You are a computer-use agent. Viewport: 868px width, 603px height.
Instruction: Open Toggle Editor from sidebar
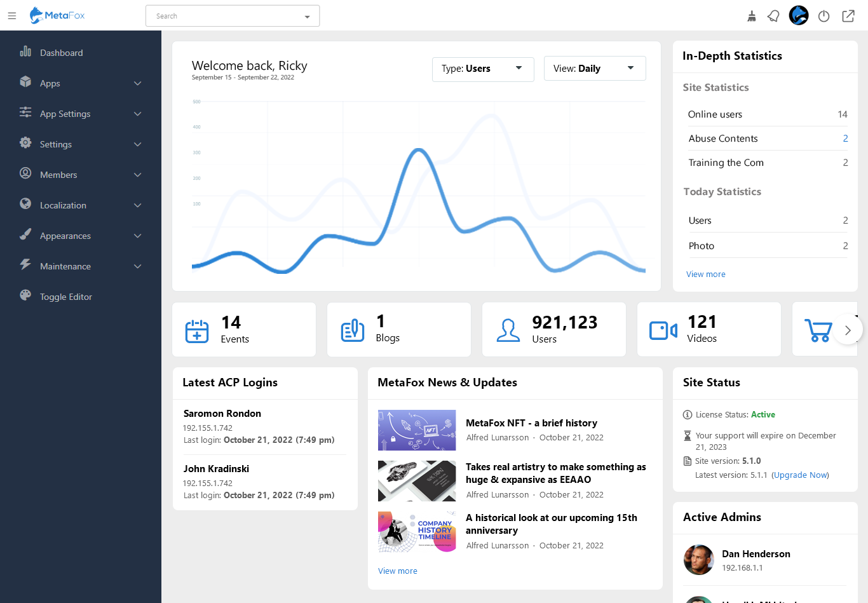(65, 297)
